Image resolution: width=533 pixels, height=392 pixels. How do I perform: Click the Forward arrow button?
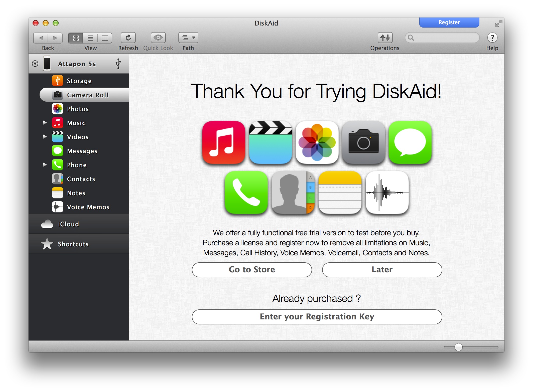[55, 38]
